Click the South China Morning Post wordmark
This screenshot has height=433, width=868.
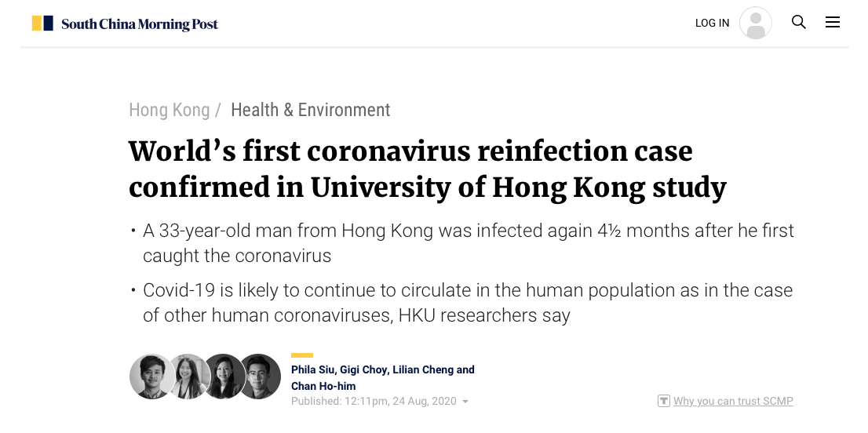[x=140, y=24]
